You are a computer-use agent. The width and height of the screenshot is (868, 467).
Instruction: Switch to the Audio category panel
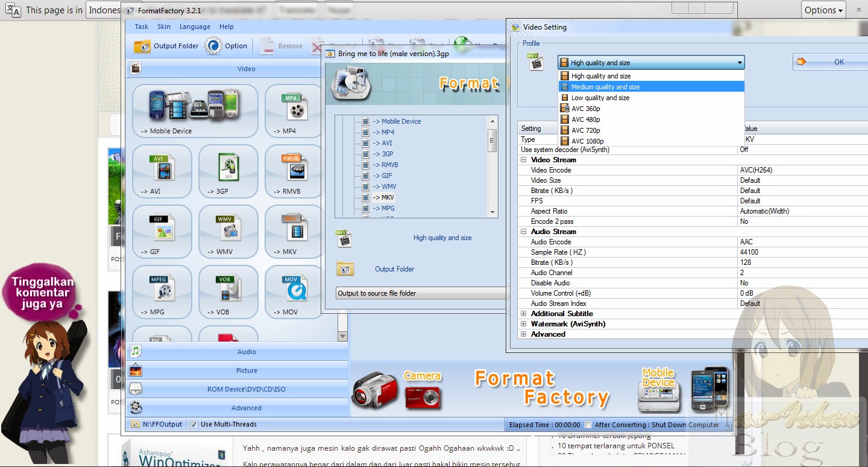[x=237, y=352]
